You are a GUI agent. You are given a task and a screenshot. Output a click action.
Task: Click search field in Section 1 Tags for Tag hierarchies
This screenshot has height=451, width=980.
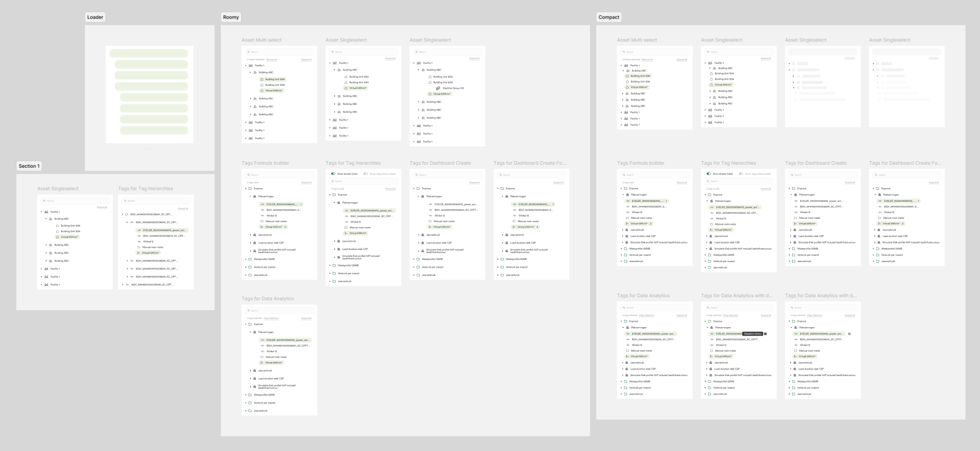pos(156,201)
